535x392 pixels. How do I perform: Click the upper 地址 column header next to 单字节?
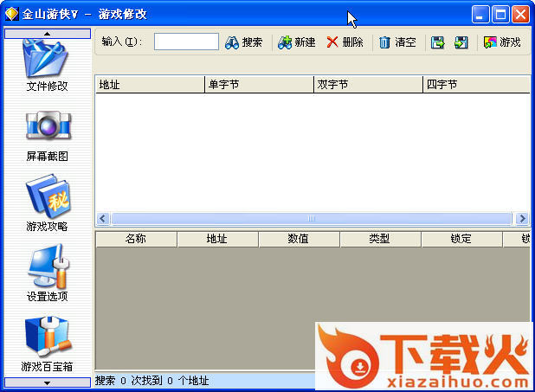point(150,84)
